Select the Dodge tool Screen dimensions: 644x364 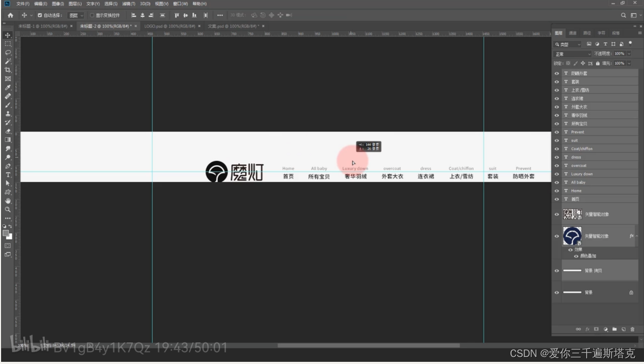pos(8,157)
